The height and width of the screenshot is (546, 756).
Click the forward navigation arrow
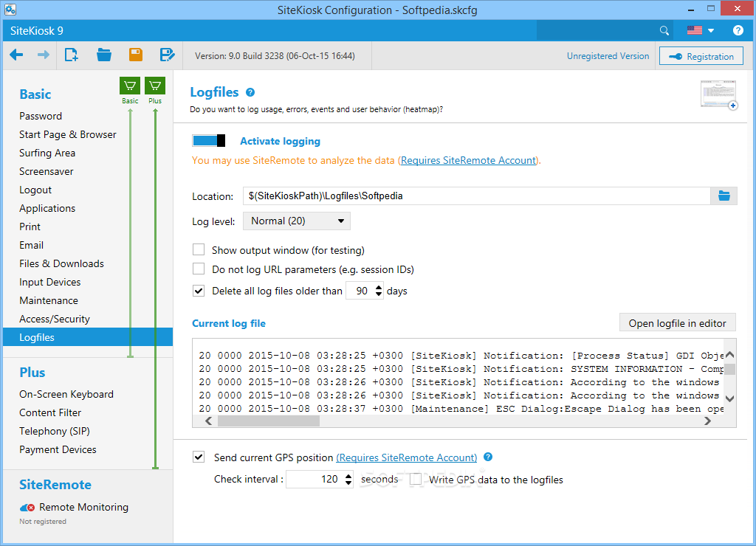(44, 55)
